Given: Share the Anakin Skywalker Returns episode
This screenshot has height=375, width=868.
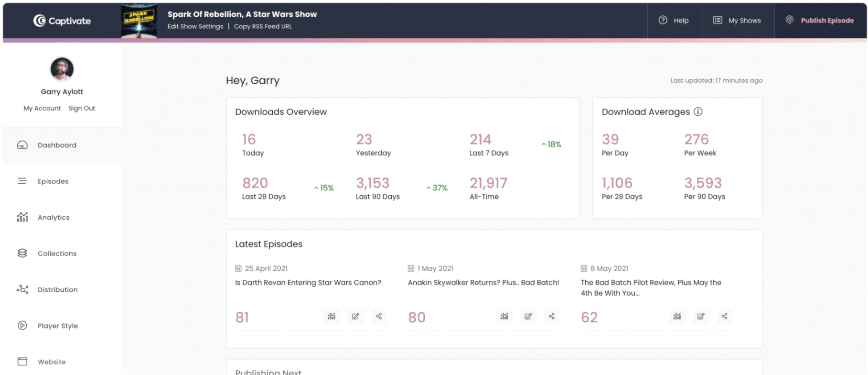Looking at the screenshot, I should point(552,317).
